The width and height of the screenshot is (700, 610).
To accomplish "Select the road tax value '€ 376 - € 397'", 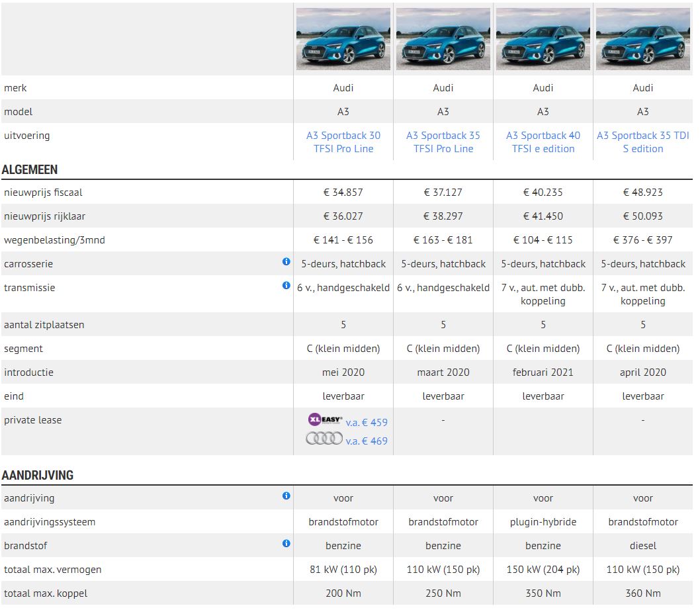I will (643, 240).
